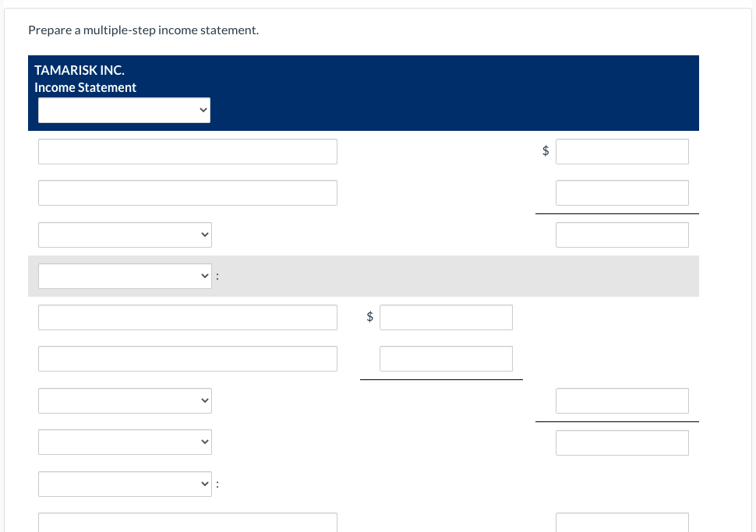Click the bottom-right amount entry box
Screen dimensions: 756x532
622,522
